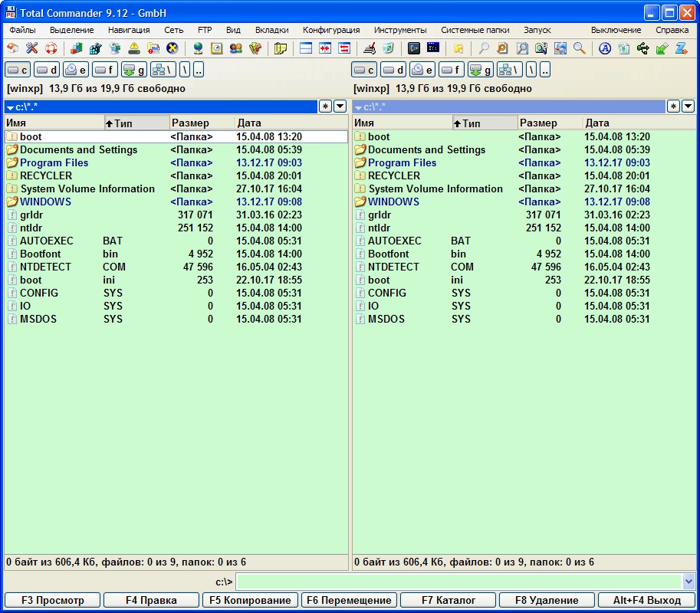Click the red swap-arrows panel icon
Image resolution: width=700 pixels, height=613 pixels.
point(344,48)
